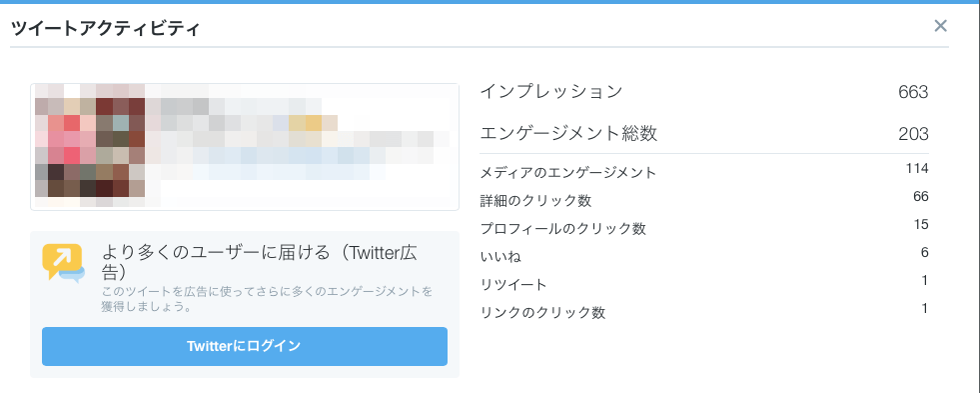980x393 pixels.
Task: Click the ツイートアクティビティ dialog title
Action: 106,28
